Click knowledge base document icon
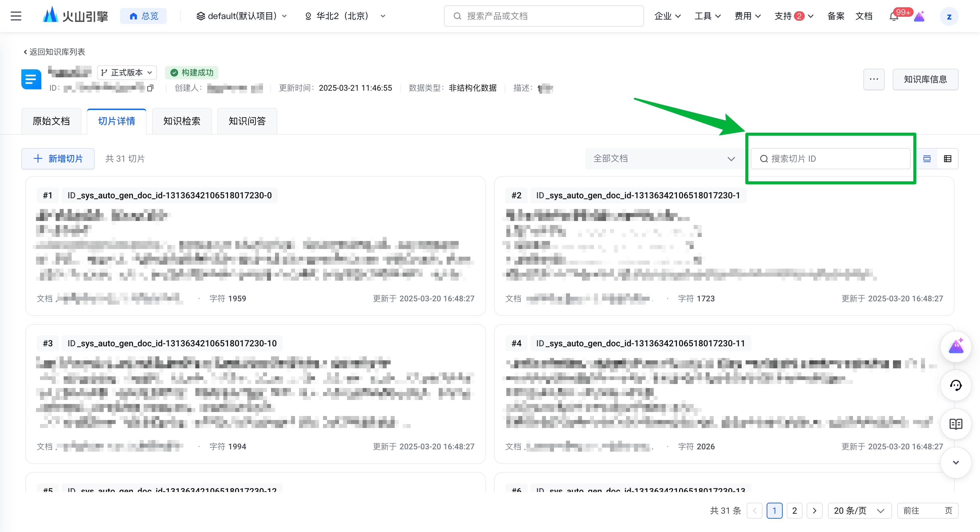980x532 pixels. click(x=31, y=79)
